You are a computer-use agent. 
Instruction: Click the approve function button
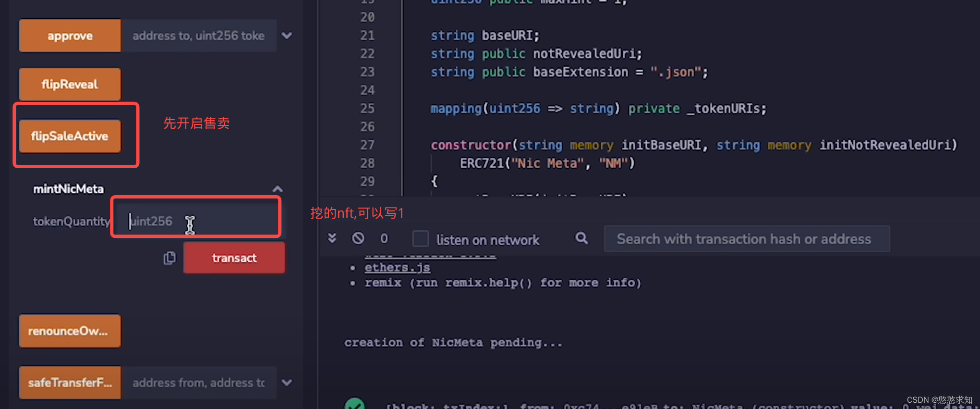point(70,36)
